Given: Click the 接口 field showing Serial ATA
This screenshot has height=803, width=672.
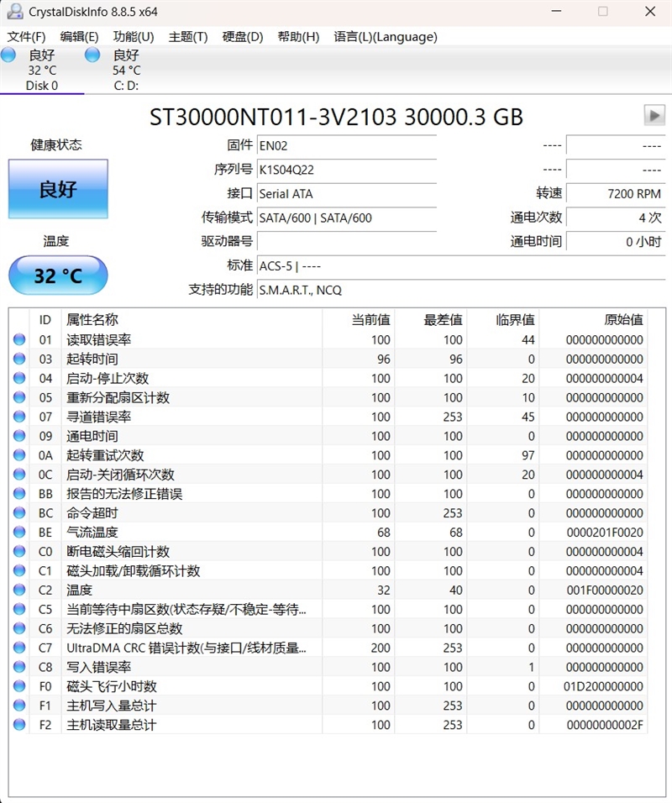Looking at the screenshot, I should click(x=347, y=194).
